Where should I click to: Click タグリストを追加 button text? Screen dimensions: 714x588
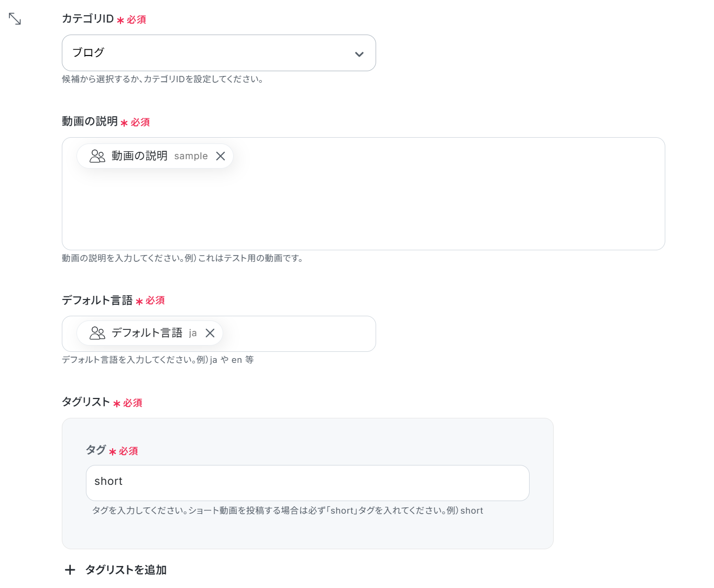(126, 570)
